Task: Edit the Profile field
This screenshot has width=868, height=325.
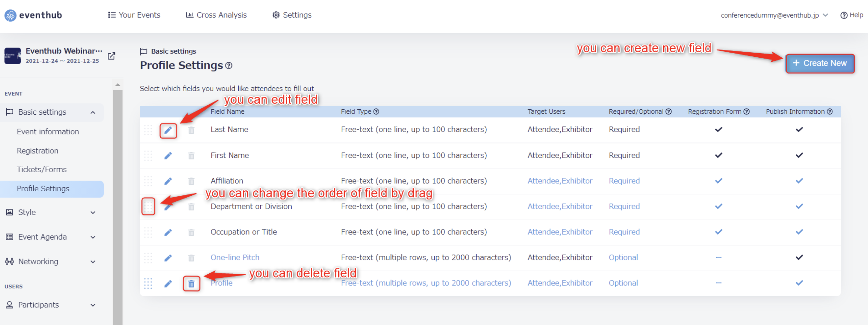Action: (x=168, y=284)
